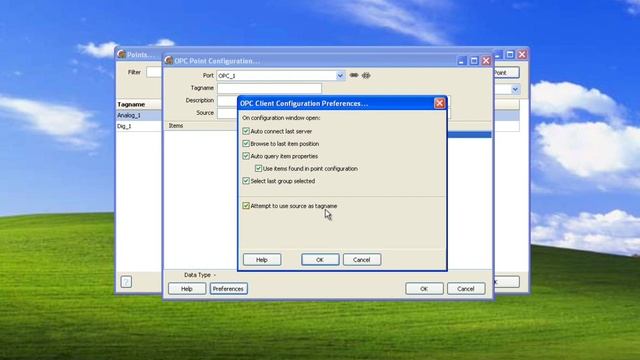Click Cancel in OPC Point Configuration window

click(466, 289)
